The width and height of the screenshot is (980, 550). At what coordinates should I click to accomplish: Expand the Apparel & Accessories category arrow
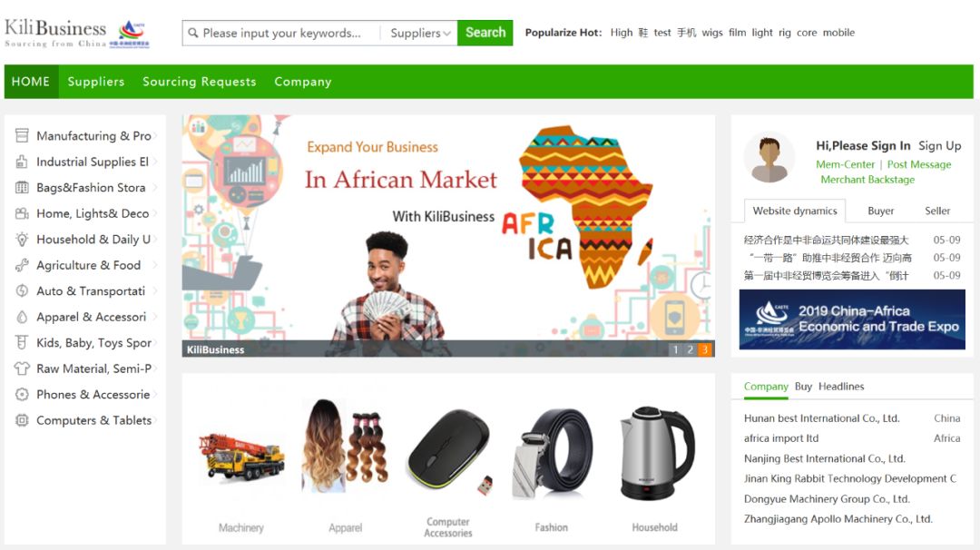click(155, 317)
